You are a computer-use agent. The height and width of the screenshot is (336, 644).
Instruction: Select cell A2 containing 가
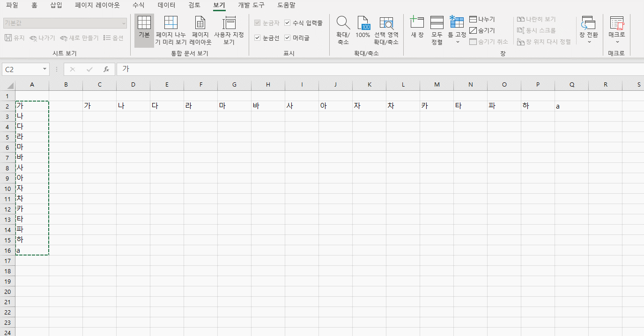click(x=32, y=106)
